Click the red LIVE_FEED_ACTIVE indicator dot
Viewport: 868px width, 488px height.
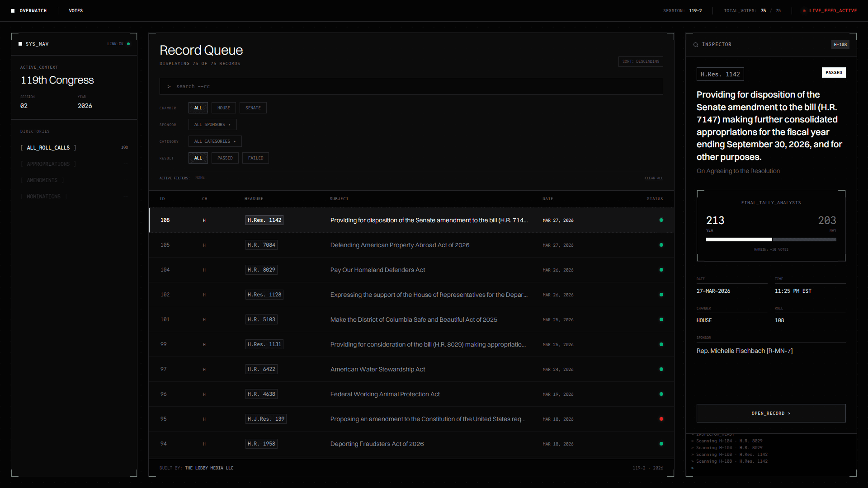click(804, 10)
